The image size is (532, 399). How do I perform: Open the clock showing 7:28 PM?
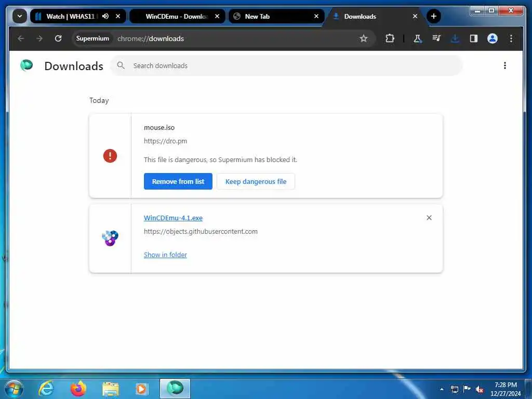[506, 389]
